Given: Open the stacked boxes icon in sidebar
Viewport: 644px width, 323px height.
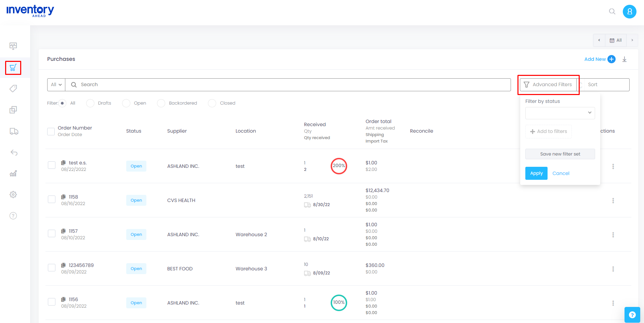Looking at the screenshot, I should 13,110.
